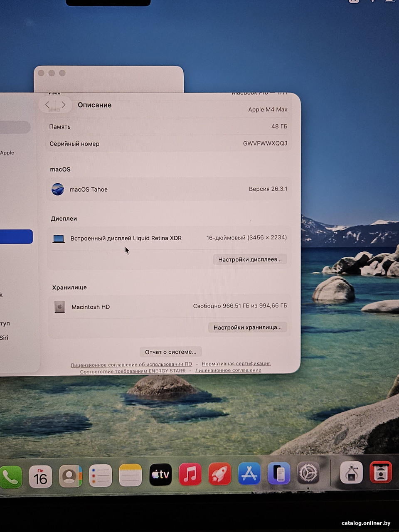399x532 pixels.
Task: Click the Macintosh HD drive icon
Action: [60, 307]
